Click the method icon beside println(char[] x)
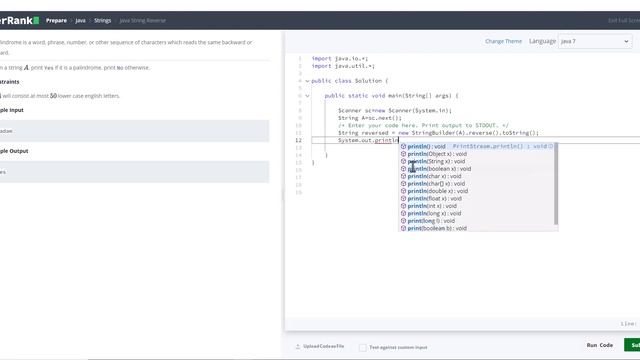640x360 pixels. coord(403,184)
